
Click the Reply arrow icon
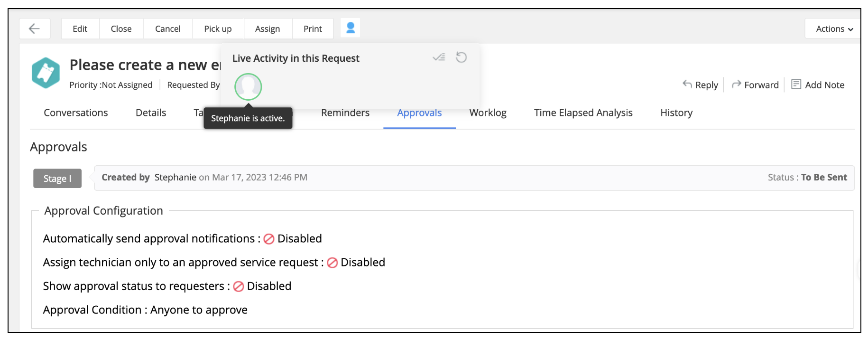tap(687, 84)
